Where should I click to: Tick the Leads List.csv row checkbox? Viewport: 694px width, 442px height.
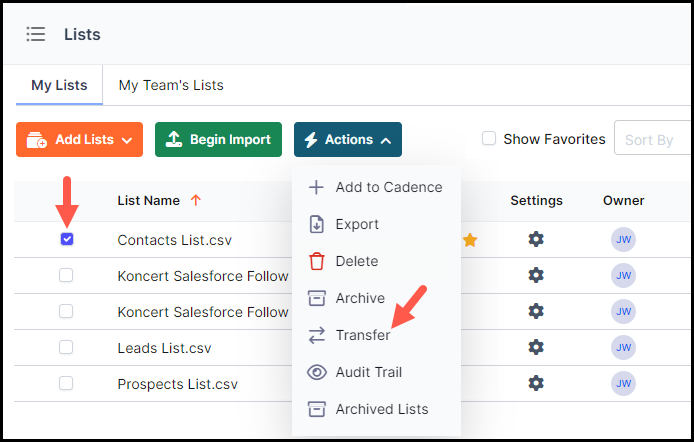pos(66,347)
